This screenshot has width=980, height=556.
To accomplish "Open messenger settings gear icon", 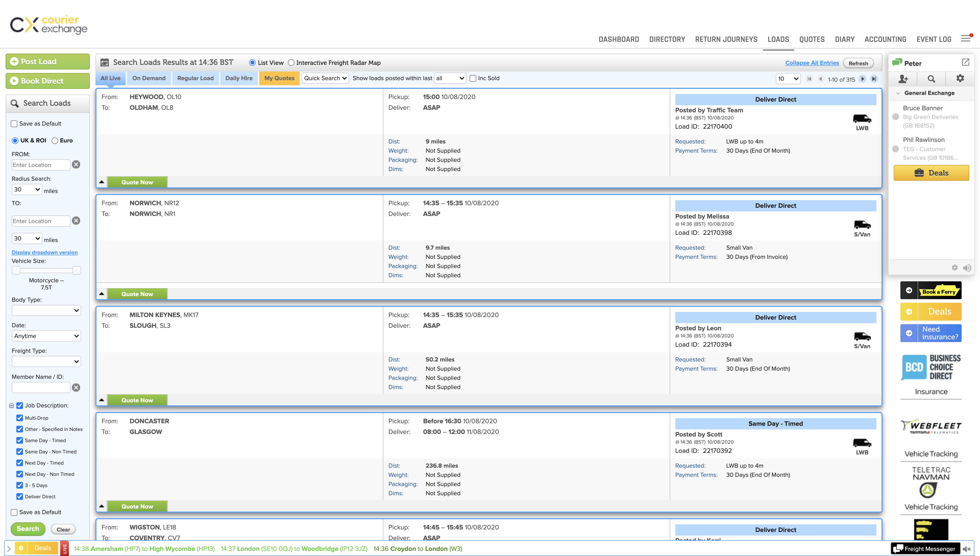I will click(960, 78).
